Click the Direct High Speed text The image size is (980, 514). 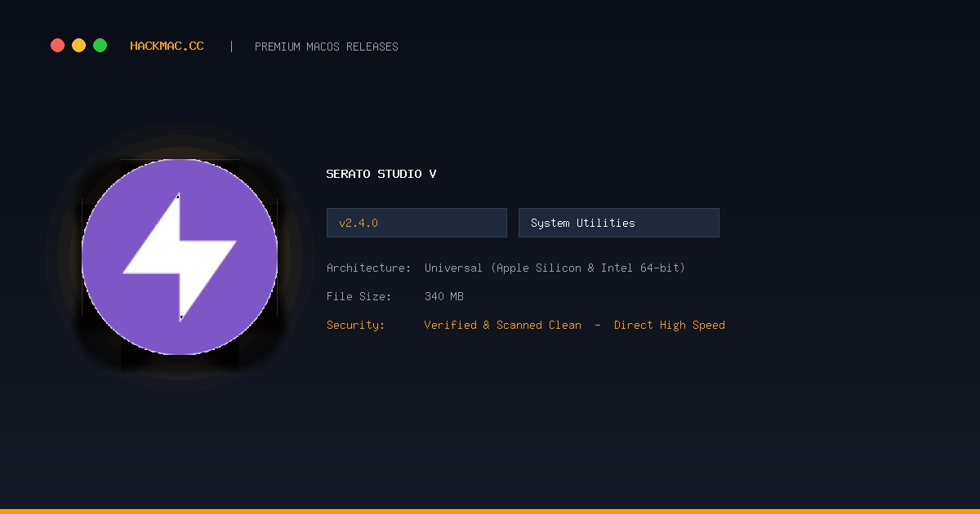670,325
